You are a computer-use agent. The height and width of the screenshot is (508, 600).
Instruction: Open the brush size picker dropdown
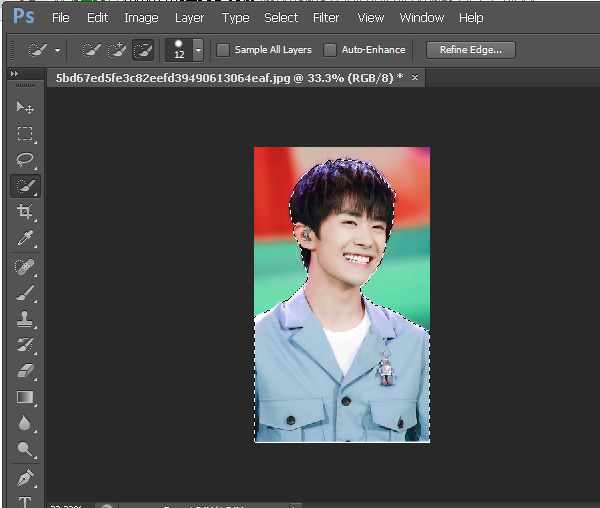[198, 50]
